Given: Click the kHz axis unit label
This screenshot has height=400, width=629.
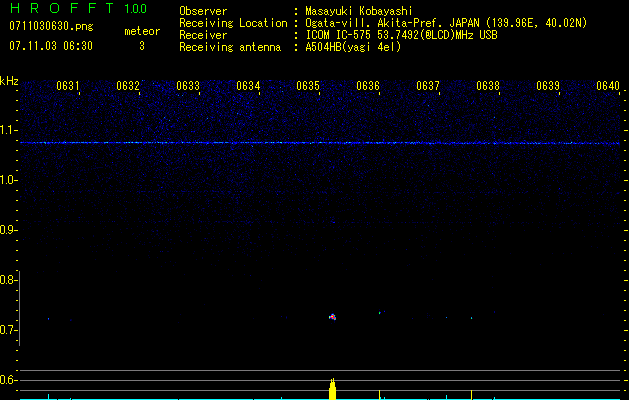Looking at the screenshot, I should point(10,80).
